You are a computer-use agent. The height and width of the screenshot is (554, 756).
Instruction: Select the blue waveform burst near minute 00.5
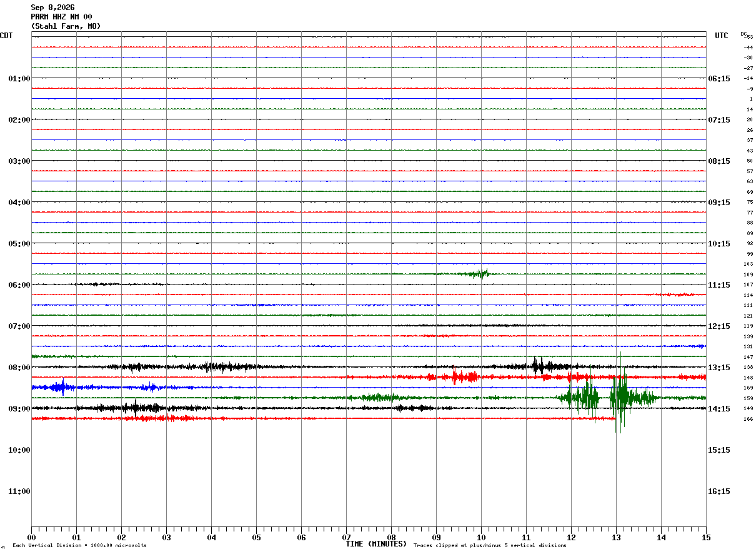[59, 387]
